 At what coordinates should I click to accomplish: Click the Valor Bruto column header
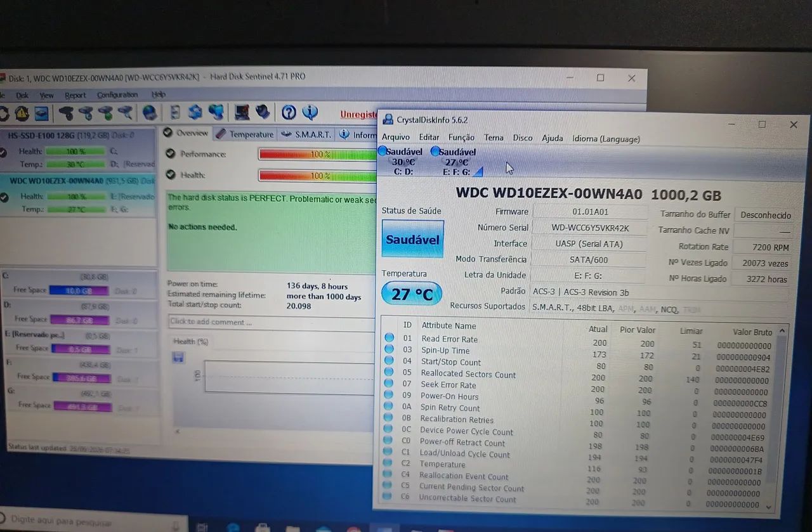pyautogui.click(x=752, y=332)
